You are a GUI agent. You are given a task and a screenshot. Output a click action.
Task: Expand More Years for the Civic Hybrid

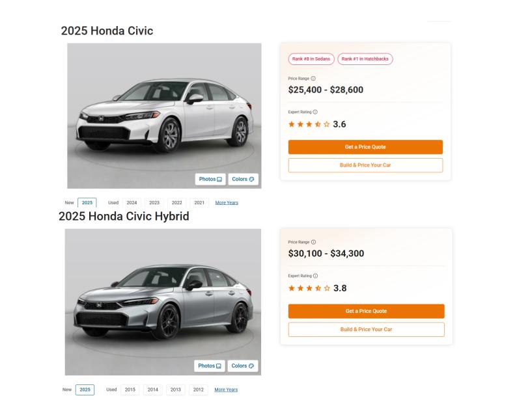click(x=226, y=390)
